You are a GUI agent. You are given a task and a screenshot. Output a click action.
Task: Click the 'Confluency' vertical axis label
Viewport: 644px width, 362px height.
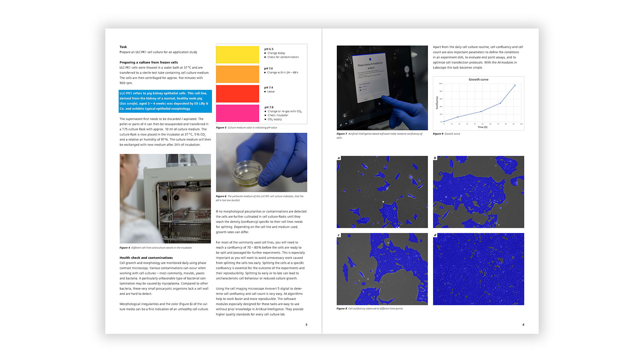tap(437, 103)
